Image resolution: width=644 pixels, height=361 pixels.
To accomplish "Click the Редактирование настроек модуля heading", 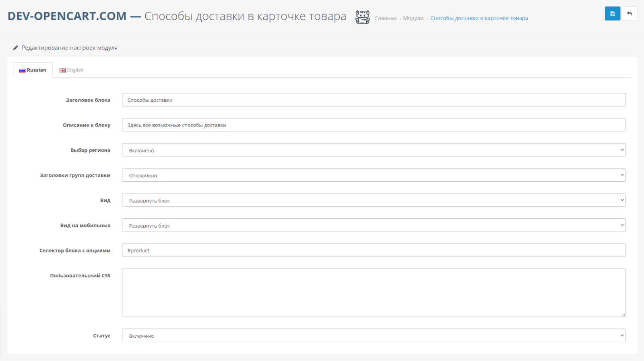I will click(x=70, y=48).
